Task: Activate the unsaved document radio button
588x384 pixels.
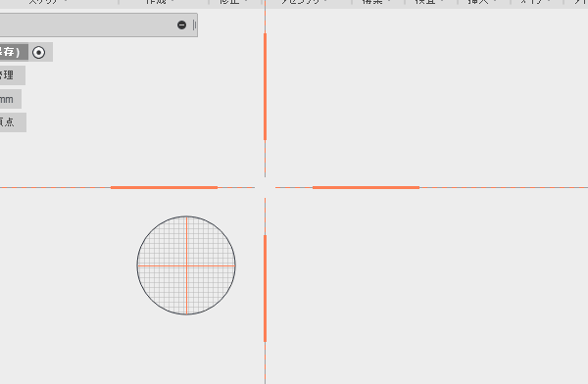Action: click(x=38, y=53)
